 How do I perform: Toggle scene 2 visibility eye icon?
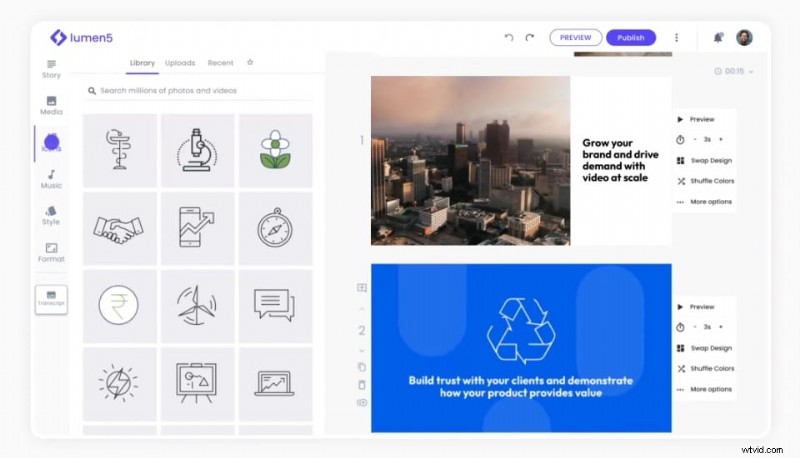361,402
